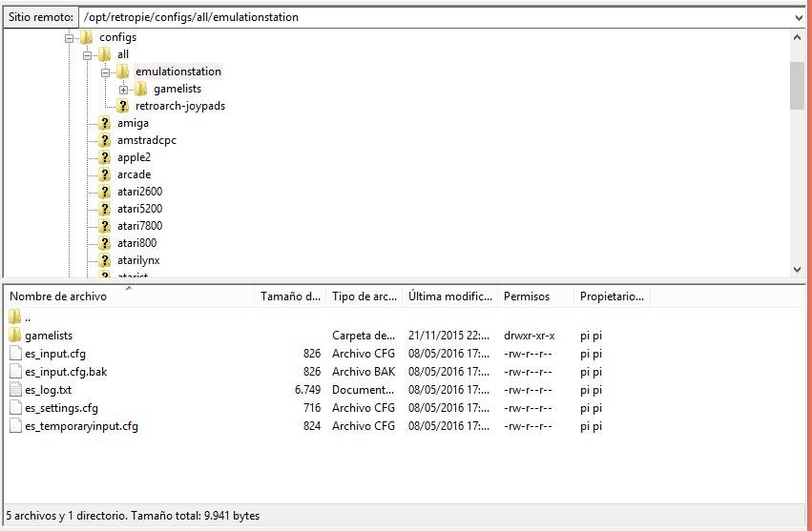Select the amstradcpc tree entry
Viewport: 812px width, 531px height.
[x=147, y=140]
